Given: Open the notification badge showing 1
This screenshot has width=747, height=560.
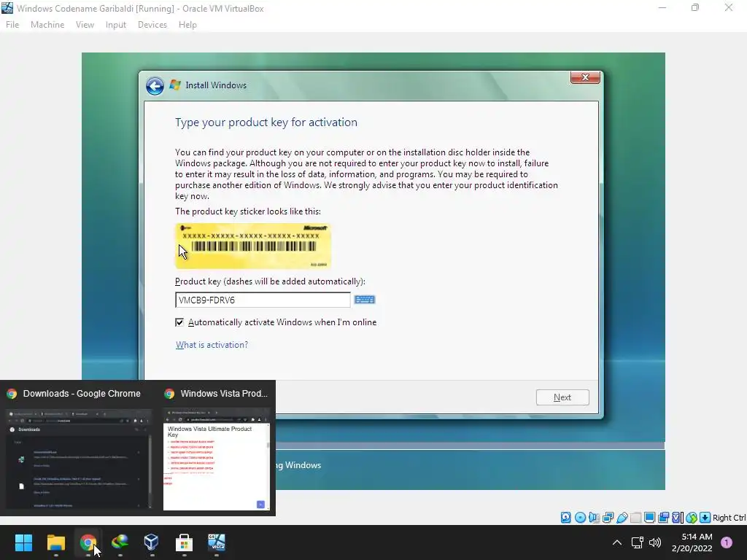Looking at the screenshot, I should point(727,542).
